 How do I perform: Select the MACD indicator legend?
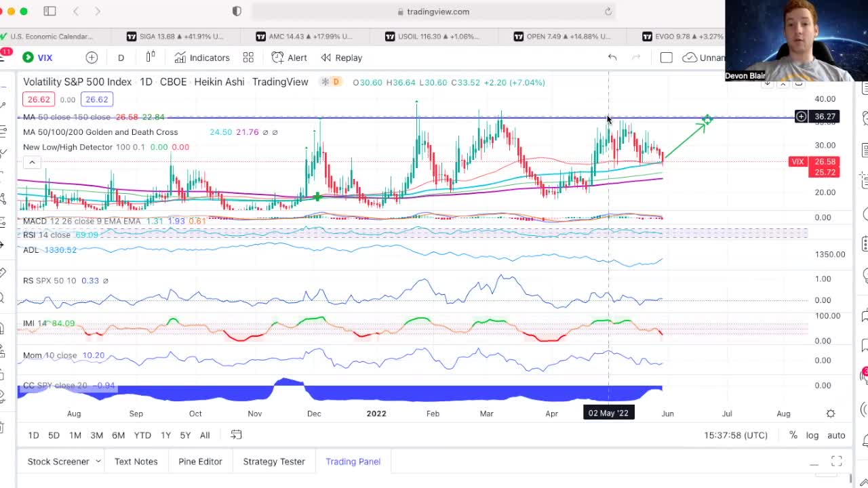(81, 221)
